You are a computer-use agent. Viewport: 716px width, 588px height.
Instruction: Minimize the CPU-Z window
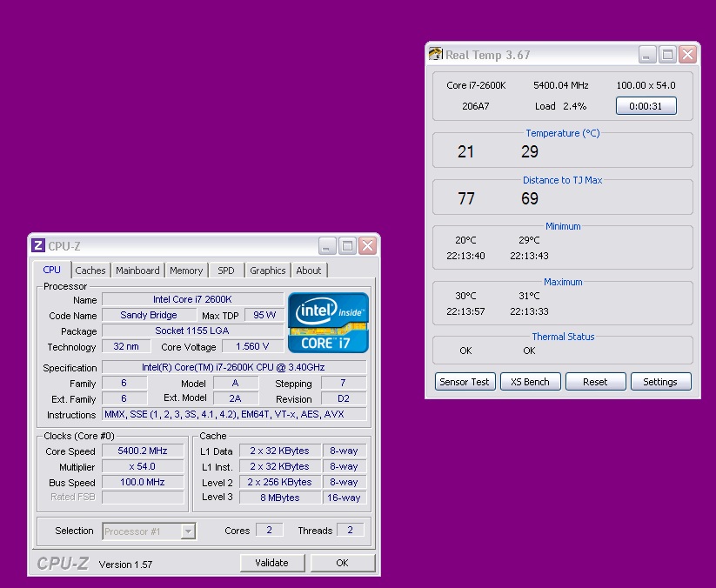click(x=327, y=246)
